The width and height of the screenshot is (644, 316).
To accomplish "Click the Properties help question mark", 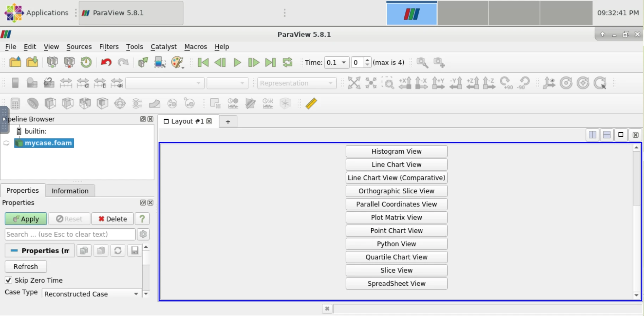I will click(x=142, y=219).
